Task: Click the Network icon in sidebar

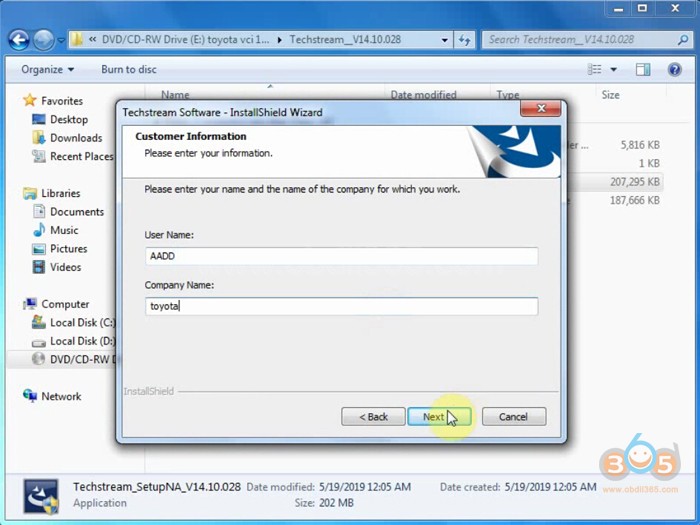Action: [x=30, y=396]
